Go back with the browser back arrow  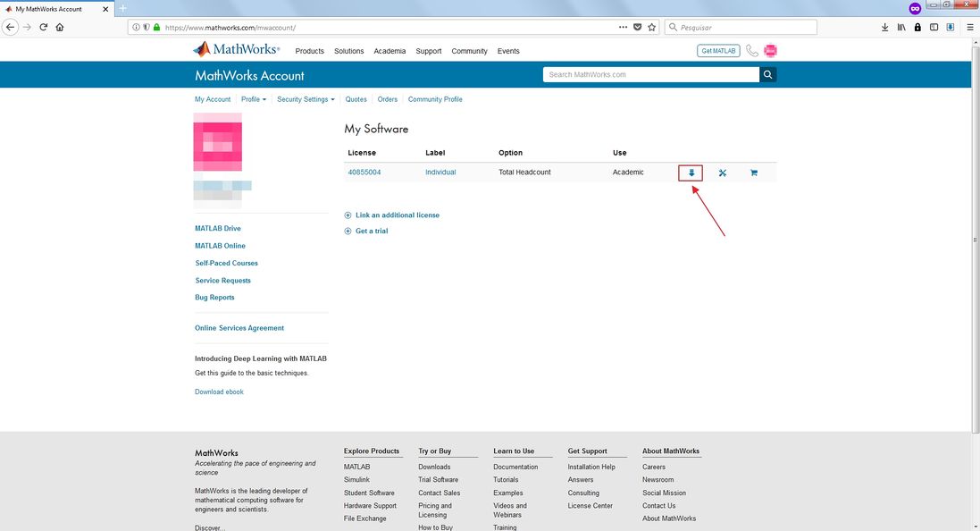pos(10,27)
